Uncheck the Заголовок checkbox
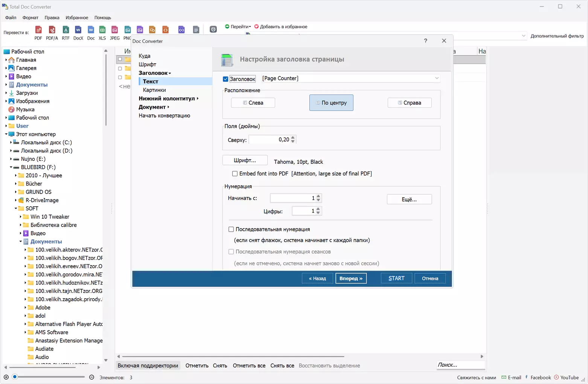 (x=225, y=79)
